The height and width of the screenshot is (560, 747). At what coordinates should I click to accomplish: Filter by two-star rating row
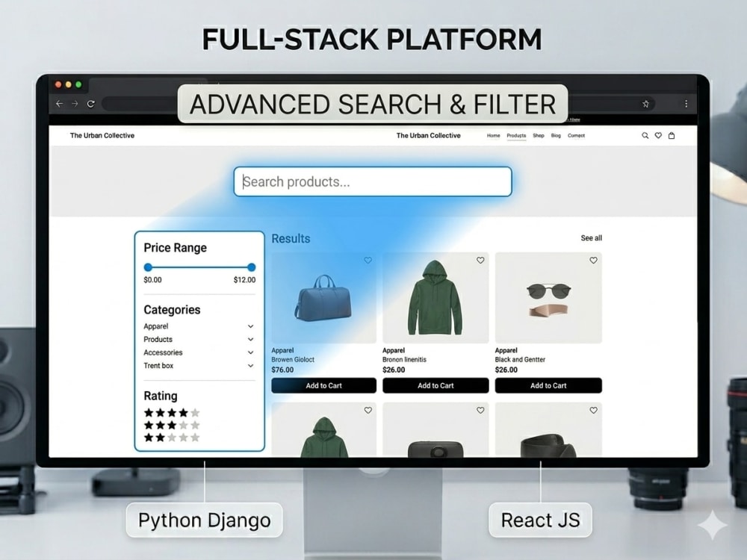(x=172, y=438)
